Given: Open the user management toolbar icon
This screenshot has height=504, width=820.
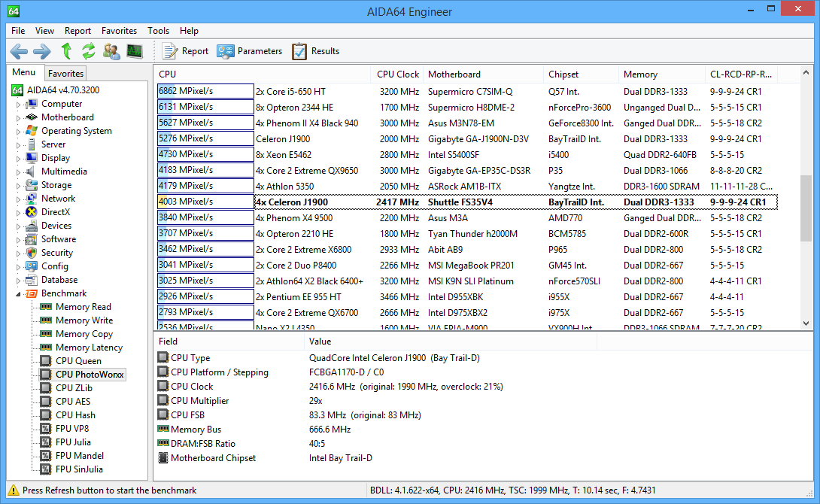Looking at the screenshot, I should click(111, 50).
